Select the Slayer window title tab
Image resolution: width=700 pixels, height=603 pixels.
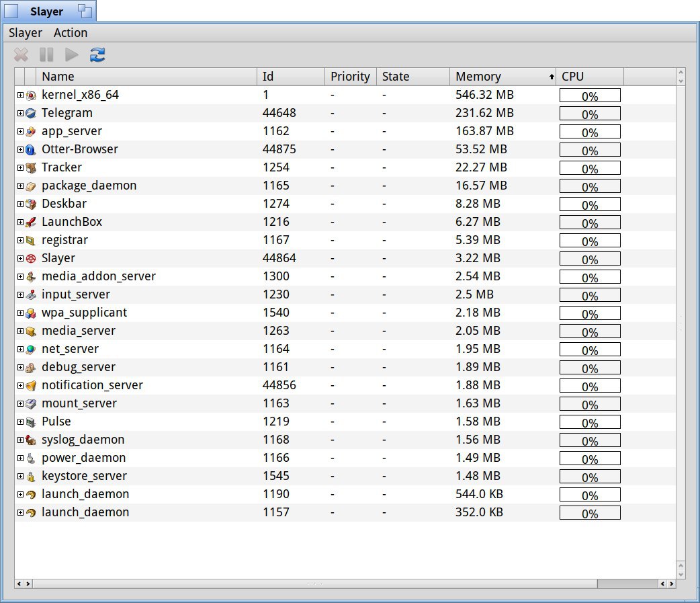[x=46, y=11]
